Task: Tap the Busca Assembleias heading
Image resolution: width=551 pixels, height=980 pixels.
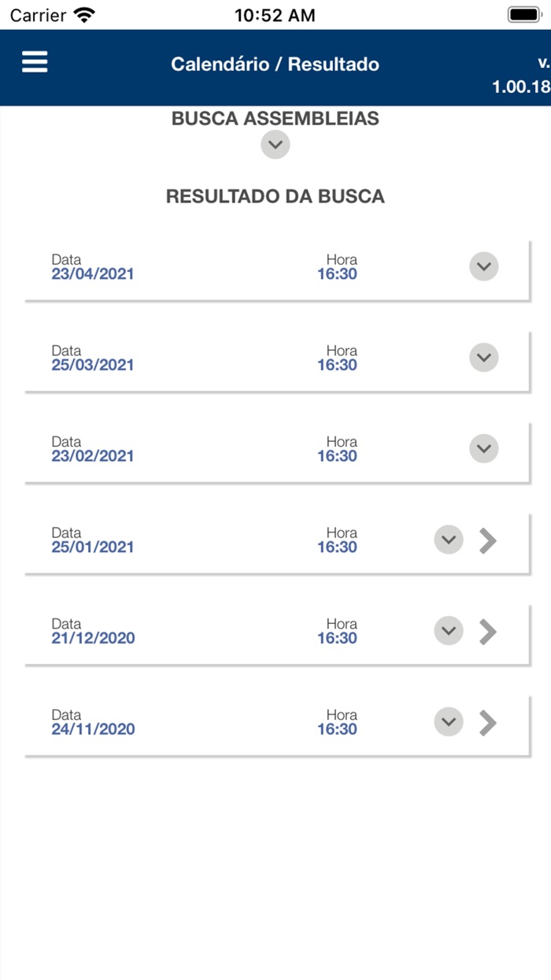Action: (x=275, y=119)
